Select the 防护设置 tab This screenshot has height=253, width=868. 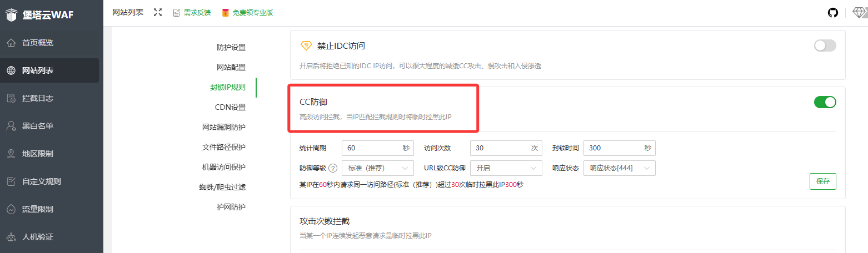[231, 47]
